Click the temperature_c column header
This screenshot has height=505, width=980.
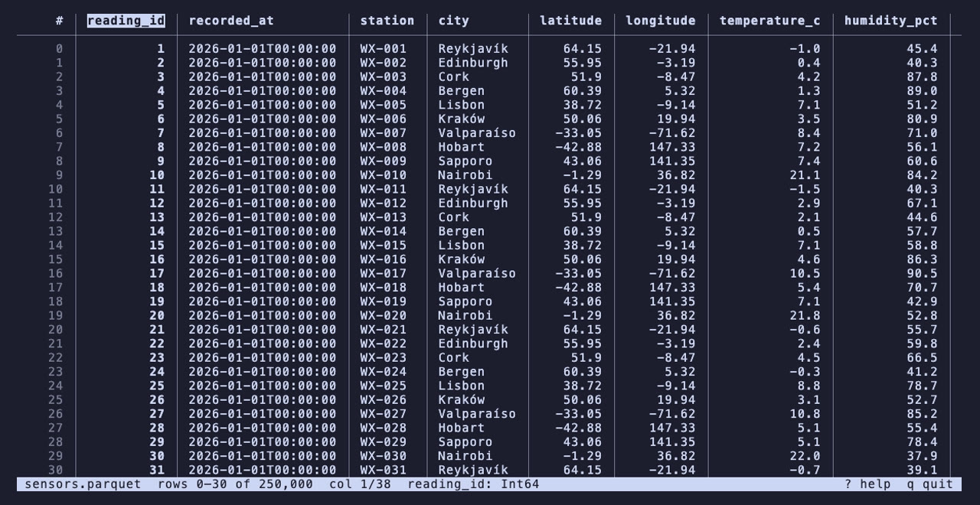770,21
